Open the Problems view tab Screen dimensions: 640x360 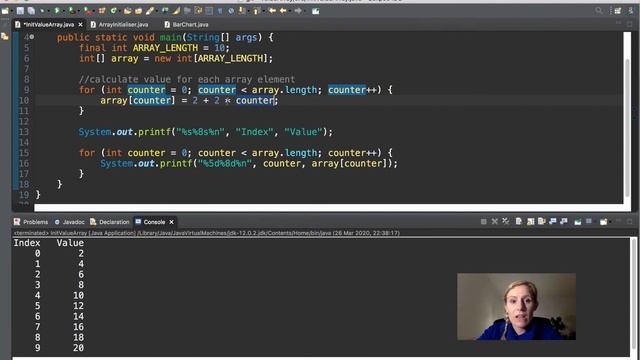(31, 222)
